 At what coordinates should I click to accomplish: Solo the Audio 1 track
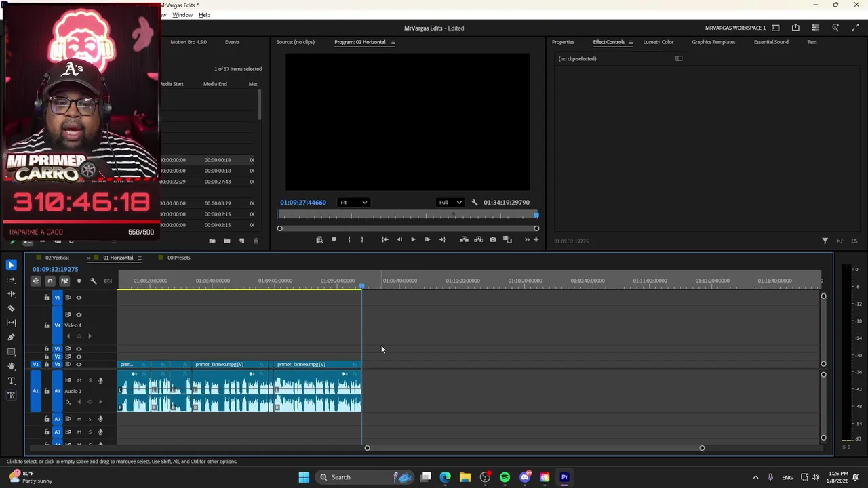coord(90,380)
